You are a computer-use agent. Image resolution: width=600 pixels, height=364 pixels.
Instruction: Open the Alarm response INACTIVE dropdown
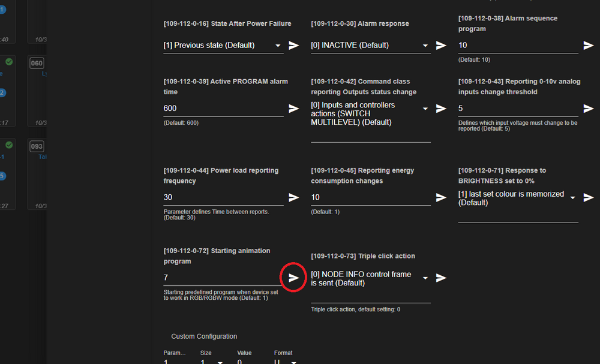[371, 45]
